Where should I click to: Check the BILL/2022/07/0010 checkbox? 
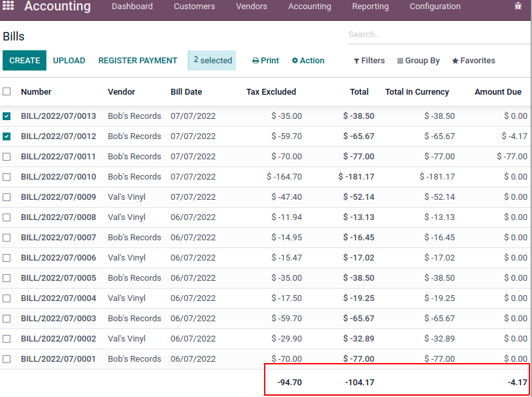click(x=7, y=177)
